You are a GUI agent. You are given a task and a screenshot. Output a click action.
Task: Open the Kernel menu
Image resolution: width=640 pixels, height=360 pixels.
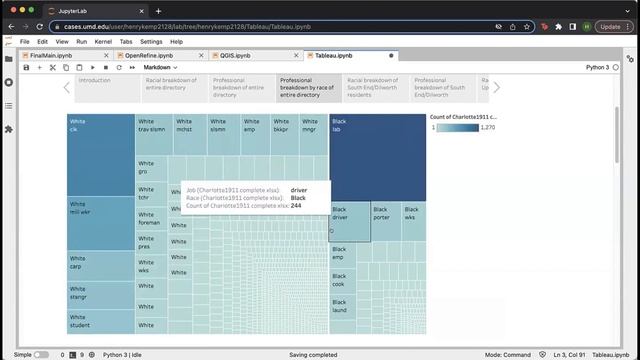pos(103,42)
